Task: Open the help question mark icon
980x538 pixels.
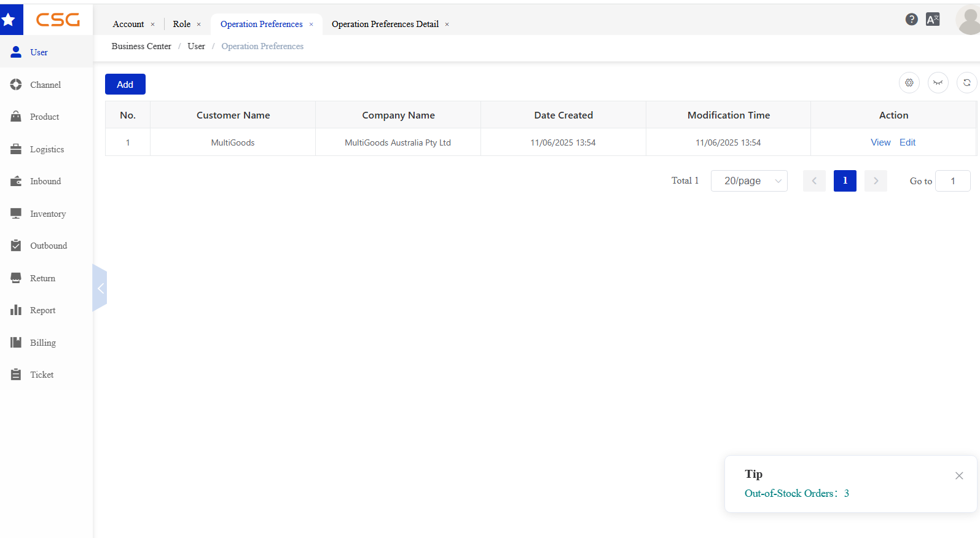Action: click(x=912, y=19)
